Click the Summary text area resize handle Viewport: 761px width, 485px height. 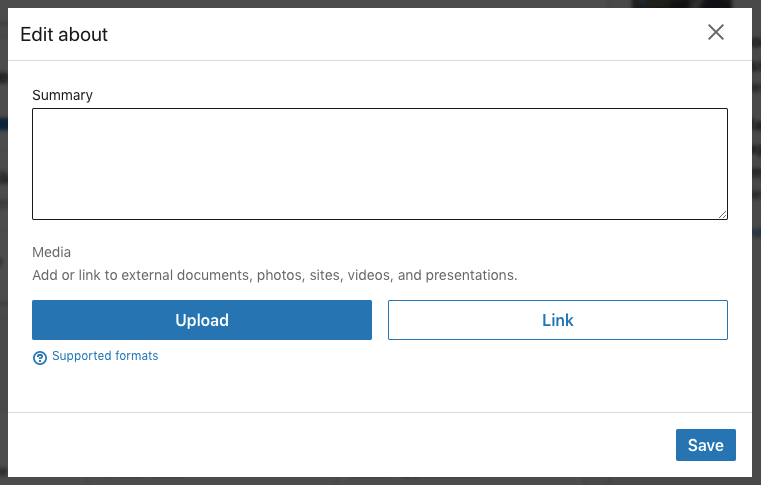(x=722, y=214)
